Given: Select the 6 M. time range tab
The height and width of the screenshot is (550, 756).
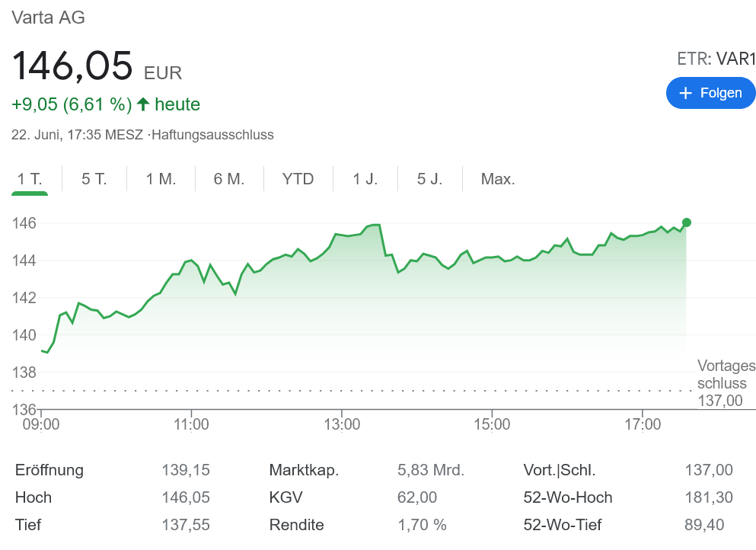Looking at the screenshot, I should (228, 179).
